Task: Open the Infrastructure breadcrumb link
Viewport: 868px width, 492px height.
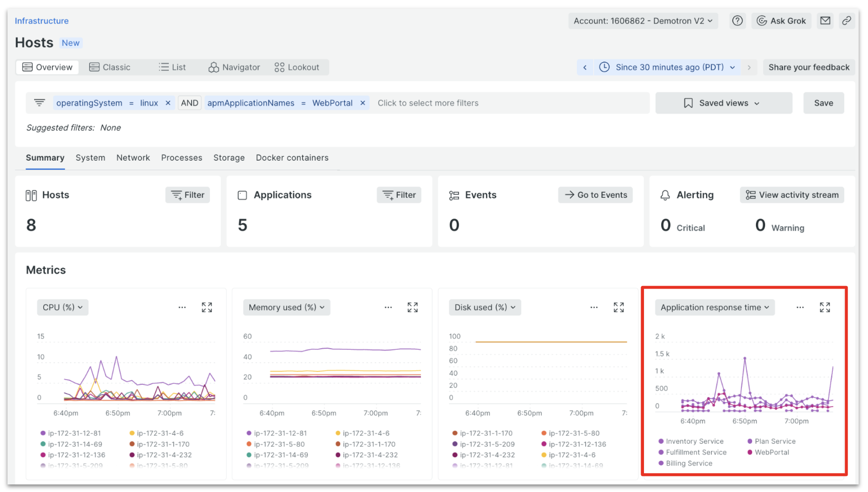Action: (42, 21)
